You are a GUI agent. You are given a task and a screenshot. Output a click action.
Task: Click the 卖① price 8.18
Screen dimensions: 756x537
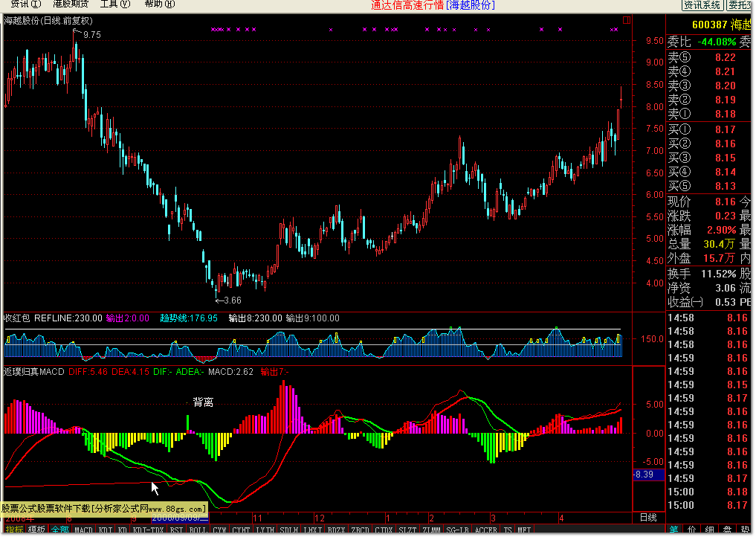[725, 114]
